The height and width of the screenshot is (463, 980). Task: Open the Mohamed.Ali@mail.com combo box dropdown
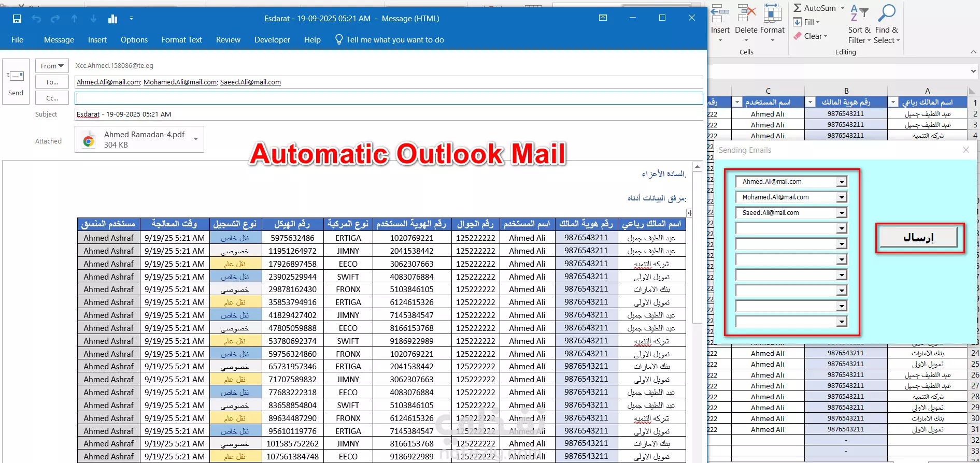(x=842, y=197)
